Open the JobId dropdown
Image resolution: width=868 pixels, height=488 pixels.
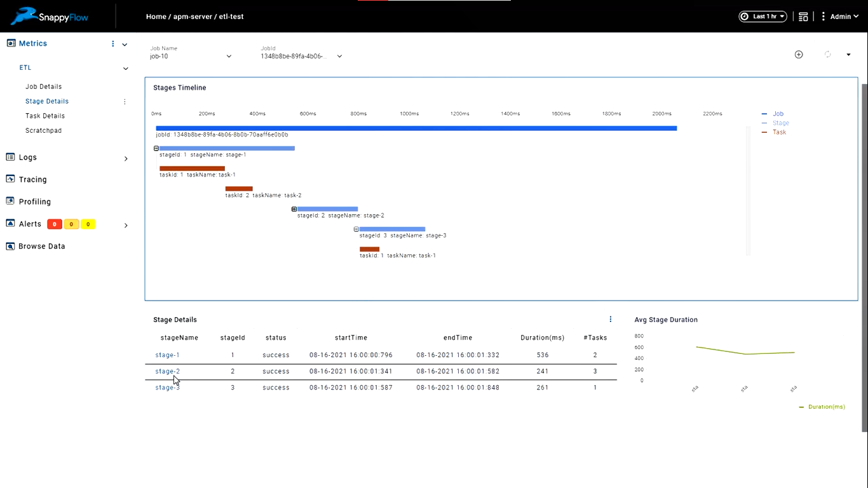(301, 56)
